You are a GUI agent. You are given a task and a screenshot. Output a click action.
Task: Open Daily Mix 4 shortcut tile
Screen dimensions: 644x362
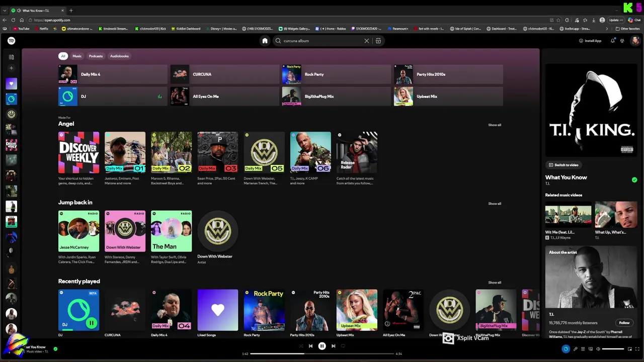coord(113,74)
